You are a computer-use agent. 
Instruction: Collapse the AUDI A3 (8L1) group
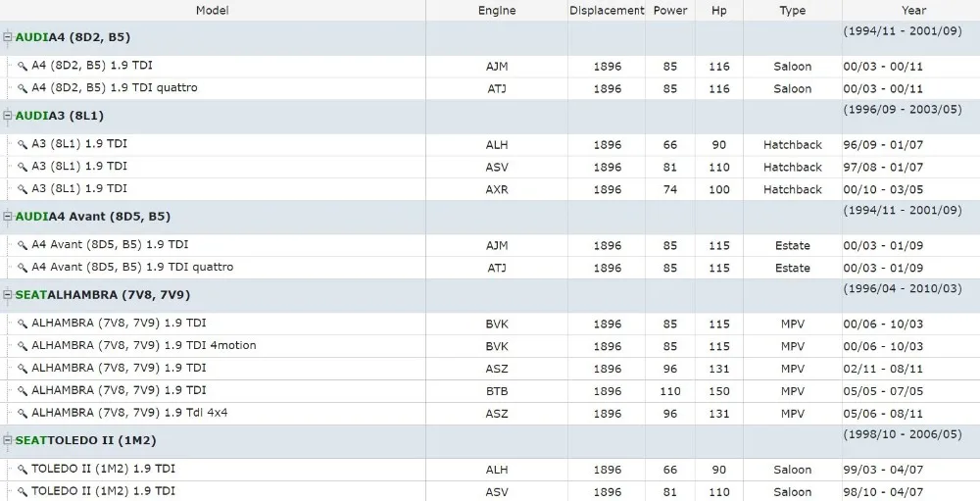(x=8, y=116)
